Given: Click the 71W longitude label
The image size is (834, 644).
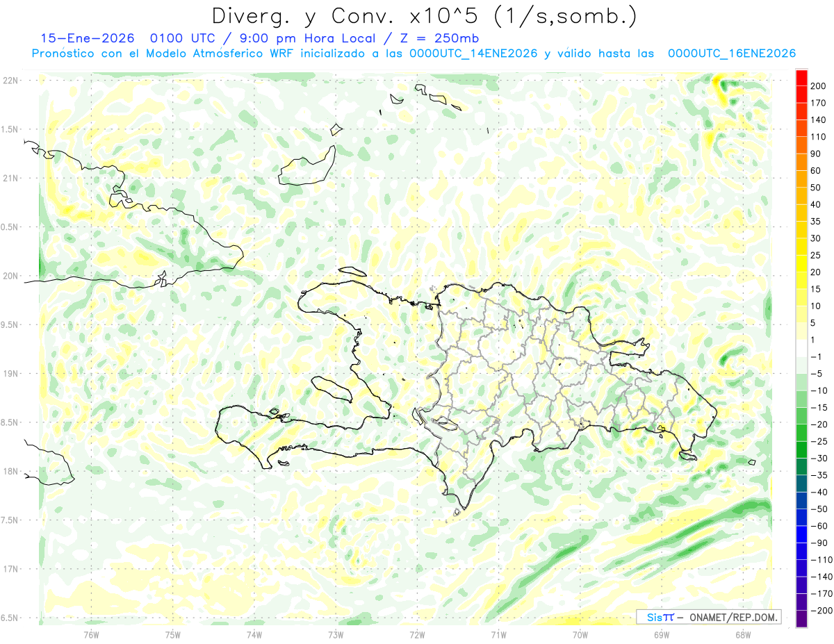Looking at the screenshot, I should pyautogui.click(x=498, y=635).
